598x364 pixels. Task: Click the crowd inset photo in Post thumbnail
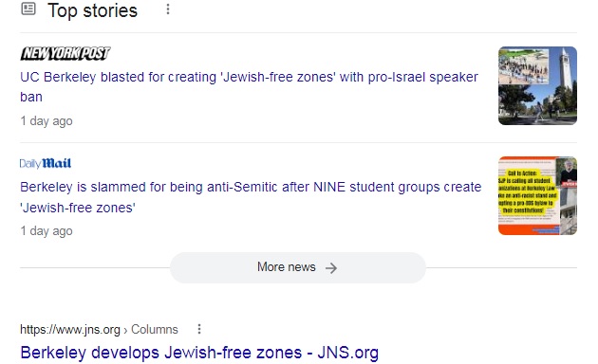pos(524,67)
